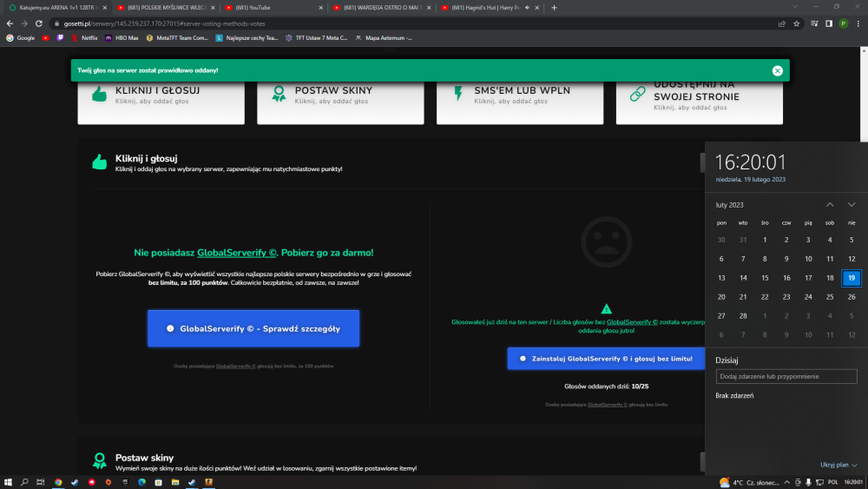
Task: Switch to Katujemy.eu ARENA 1v1 browser tab
Action: [56, 8]
